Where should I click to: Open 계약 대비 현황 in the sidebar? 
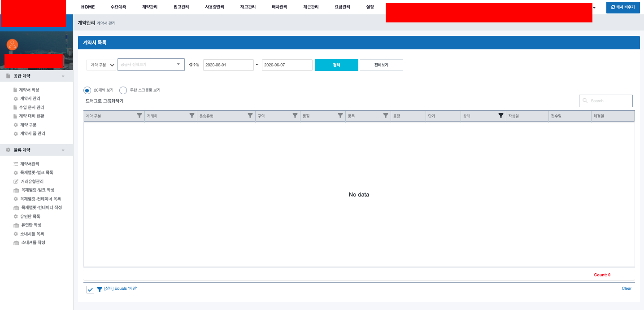click(x=32, y=116)
